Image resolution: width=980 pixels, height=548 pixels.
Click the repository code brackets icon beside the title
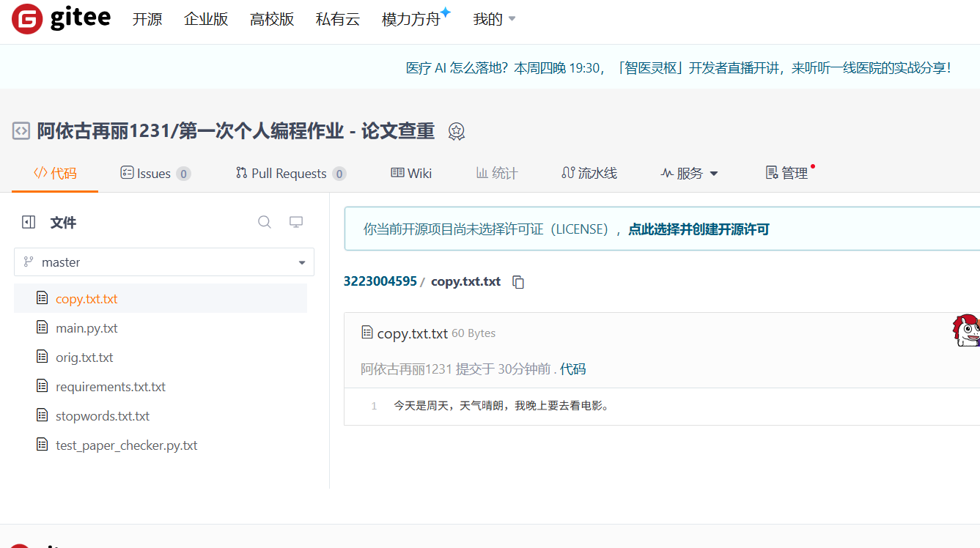(19, 130)
